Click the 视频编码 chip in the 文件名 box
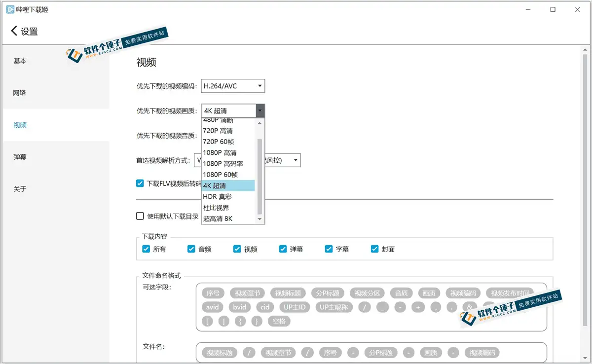The height and width of the screenshot is (364, 592). pos(482,353)
